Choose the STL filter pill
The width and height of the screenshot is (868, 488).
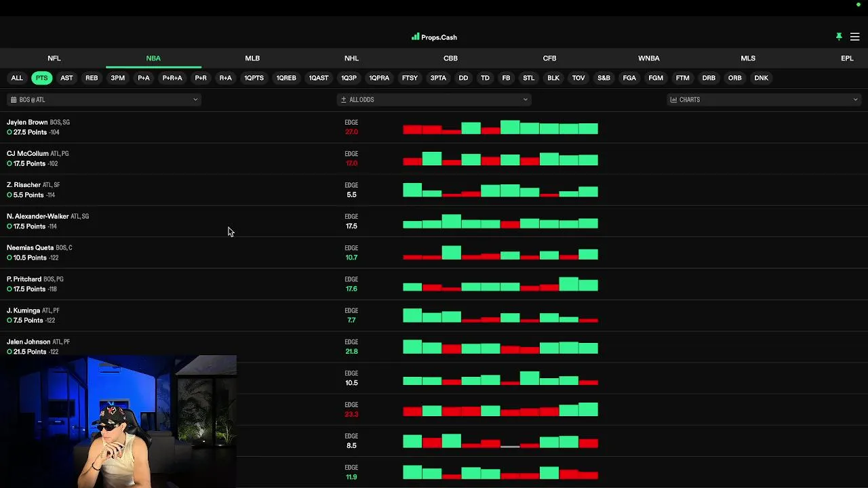[x=529, y=78]
